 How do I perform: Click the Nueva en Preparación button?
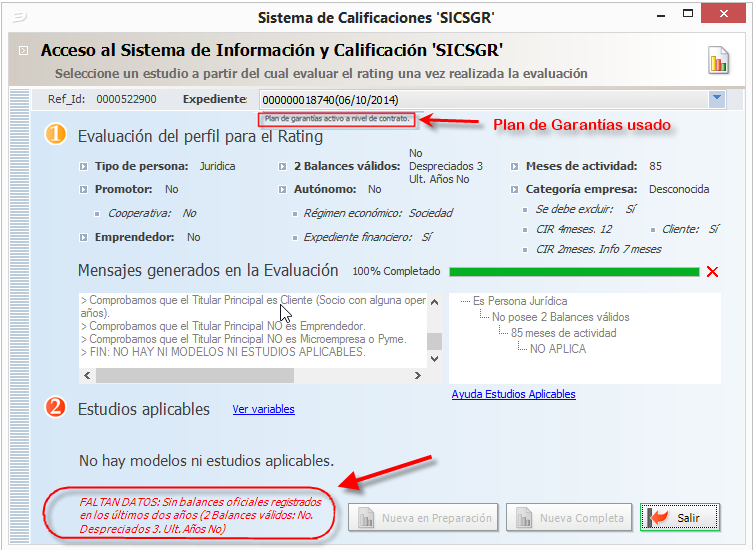click(423, 517)
